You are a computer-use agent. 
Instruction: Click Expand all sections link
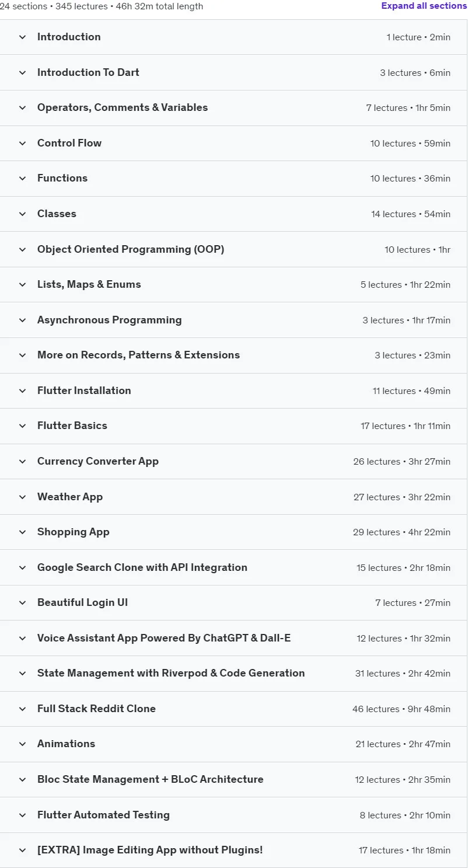click(424, 6)
